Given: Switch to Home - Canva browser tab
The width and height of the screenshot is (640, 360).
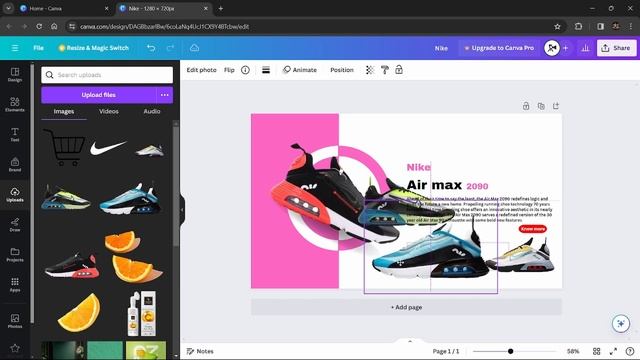Looking at the screenshot, I should (64, 8).
